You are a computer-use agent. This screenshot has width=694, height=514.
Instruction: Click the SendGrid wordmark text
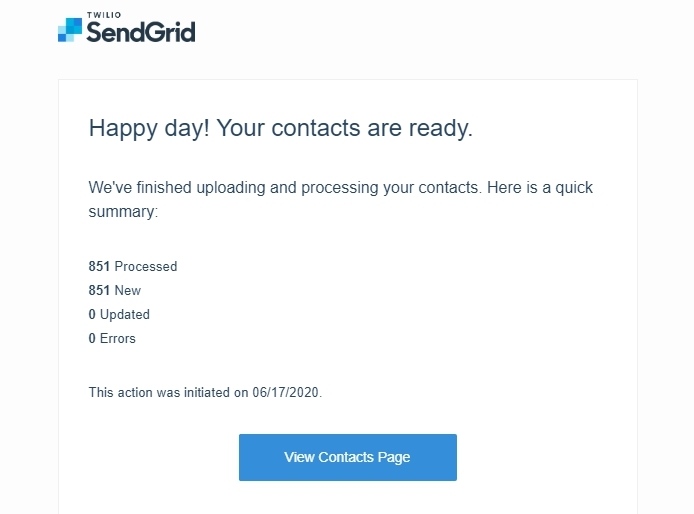coord(141,32)
